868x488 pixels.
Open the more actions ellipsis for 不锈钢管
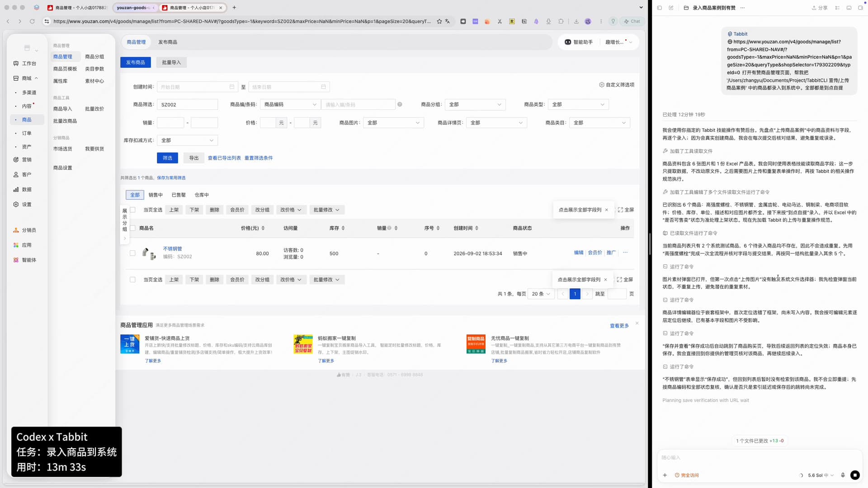(625, 253)
